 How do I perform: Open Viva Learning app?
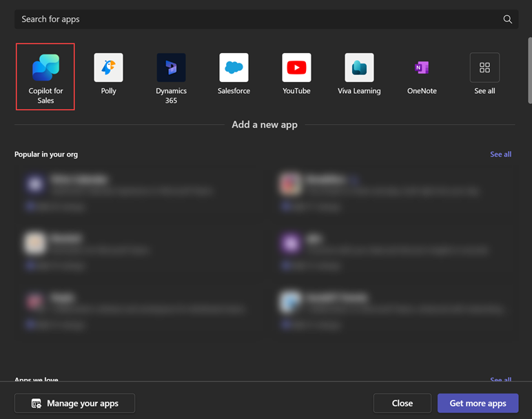coord(359,68)
